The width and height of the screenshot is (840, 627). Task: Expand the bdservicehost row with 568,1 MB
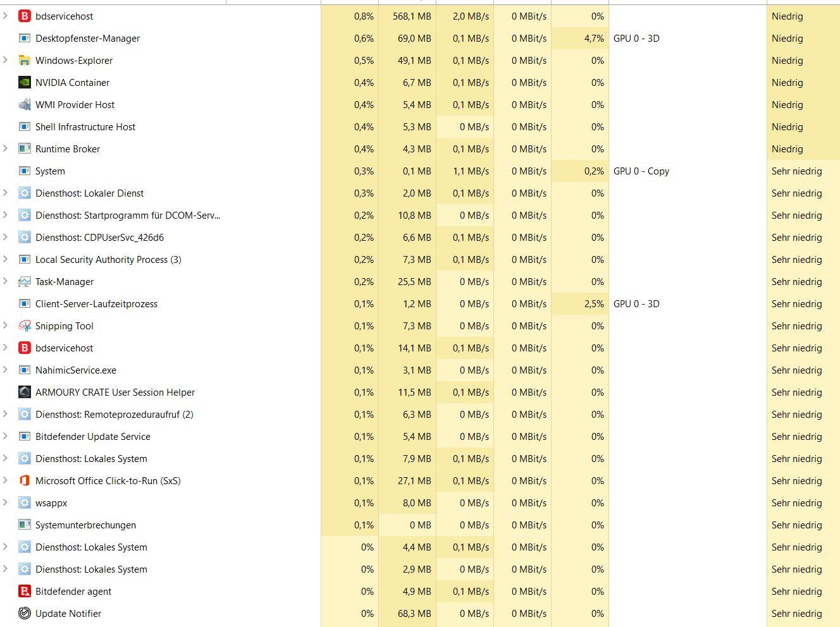click(6, 16)
